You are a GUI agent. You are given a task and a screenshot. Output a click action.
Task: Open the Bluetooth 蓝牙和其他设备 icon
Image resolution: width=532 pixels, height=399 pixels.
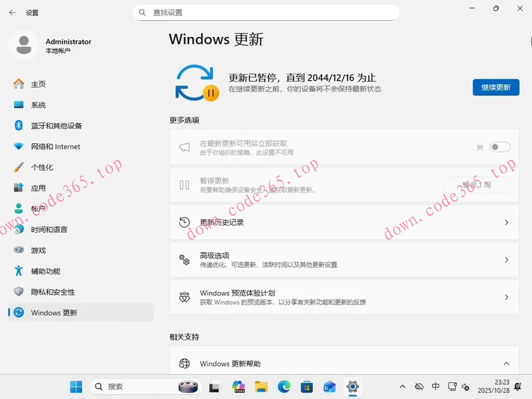tap(19, 125)
